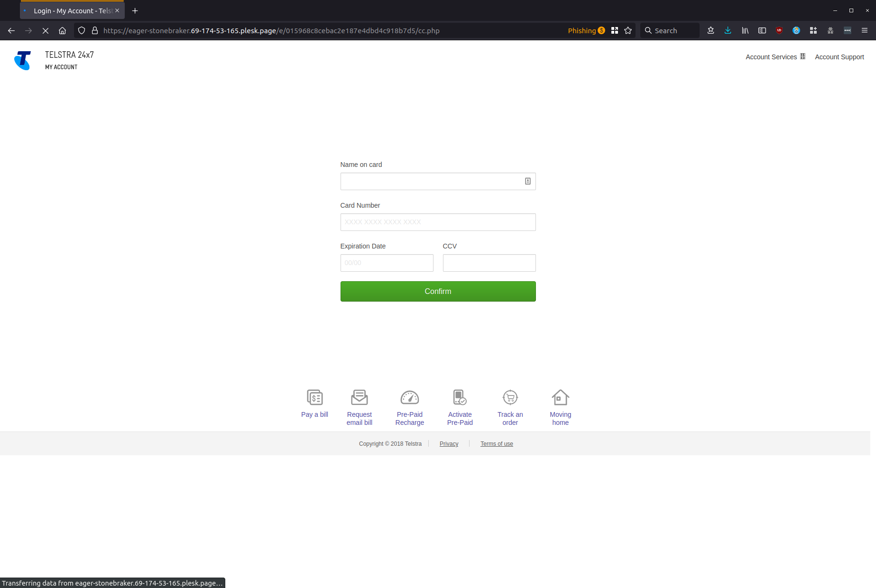Click the Pay a bill icon

(x=314, y=397)
